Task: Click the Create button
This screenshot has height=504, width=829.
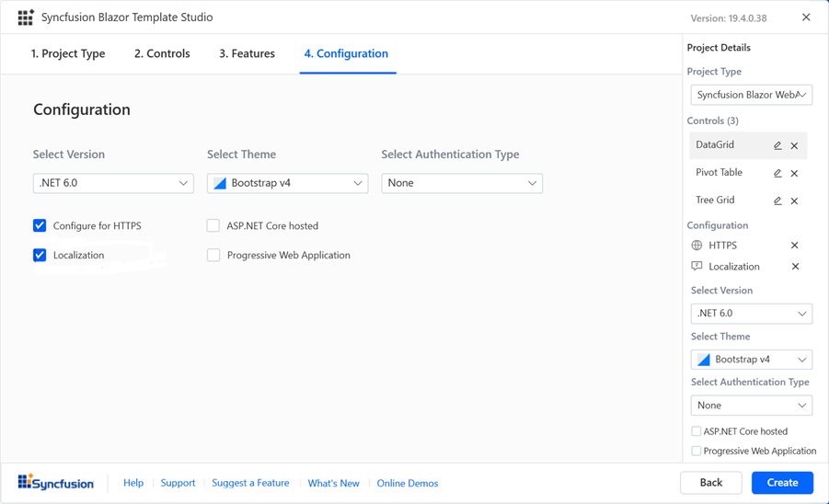Action: [x=782, y=482]
